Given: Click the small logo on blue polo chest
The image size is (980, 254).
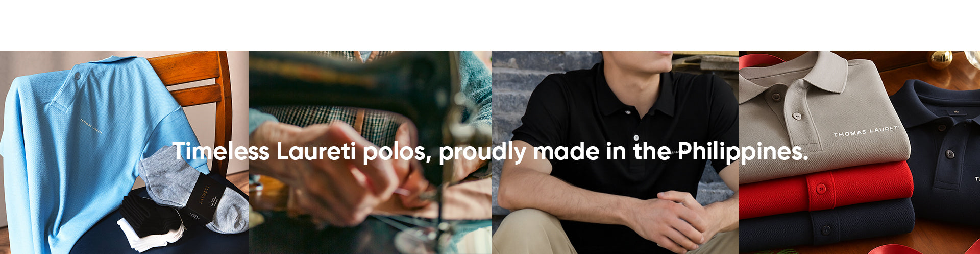Looking at the screenshot, I should coord(91,126).
